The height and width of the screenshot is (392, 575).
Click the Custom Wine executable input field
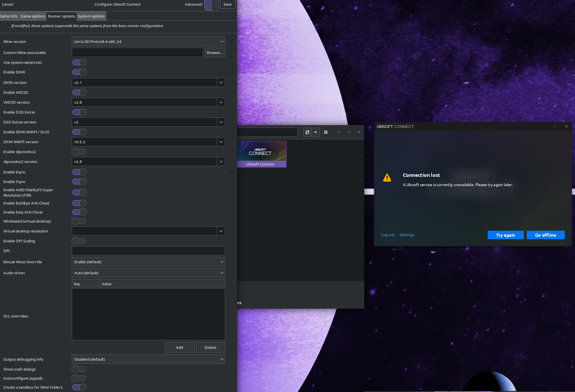point(137,52)
